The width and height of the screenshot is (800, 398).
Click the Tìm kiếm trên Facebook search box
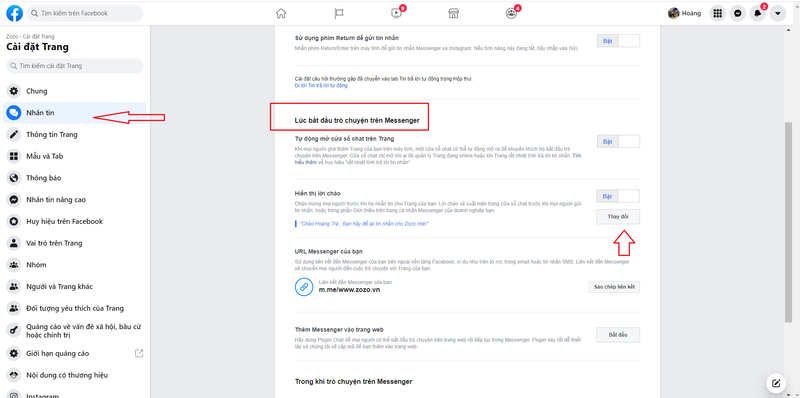click(x=85, y=13)
